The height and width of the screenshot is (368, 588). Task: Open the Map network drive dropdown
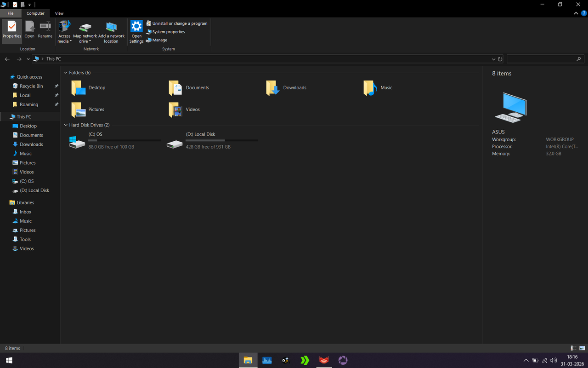coord(85,31)
